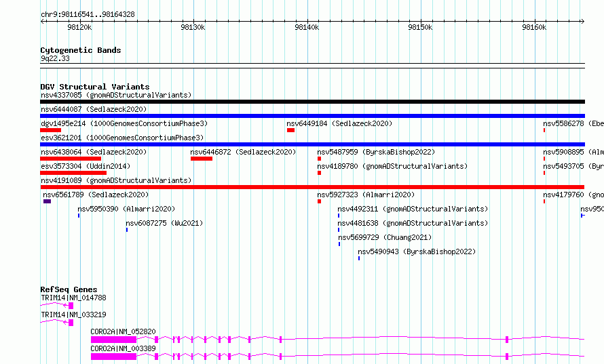Click the nsv5908895 variant label

pyautogui.click(x=573, y=152)
